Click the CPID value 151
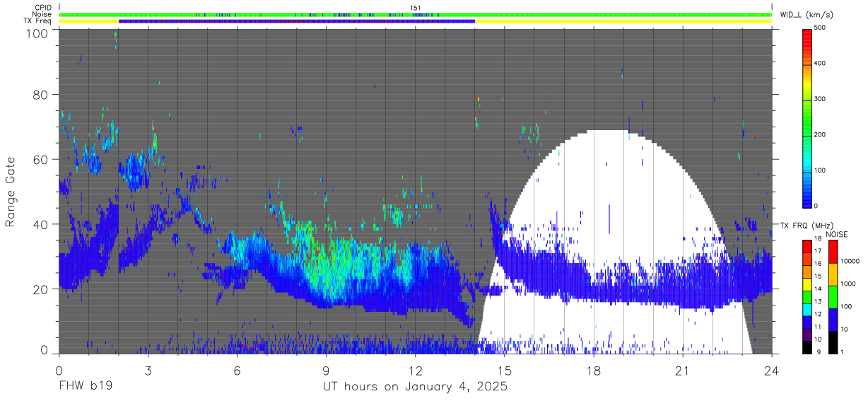 [416, 8]
